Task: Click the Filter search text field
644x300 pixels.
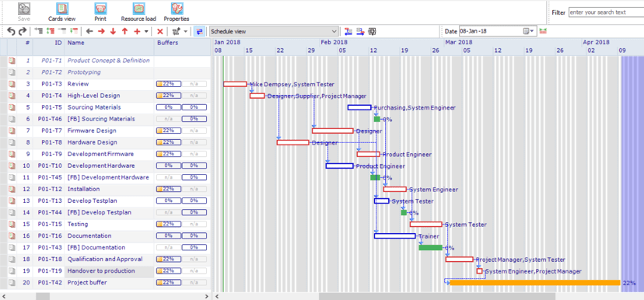Action: click(606, 12)
